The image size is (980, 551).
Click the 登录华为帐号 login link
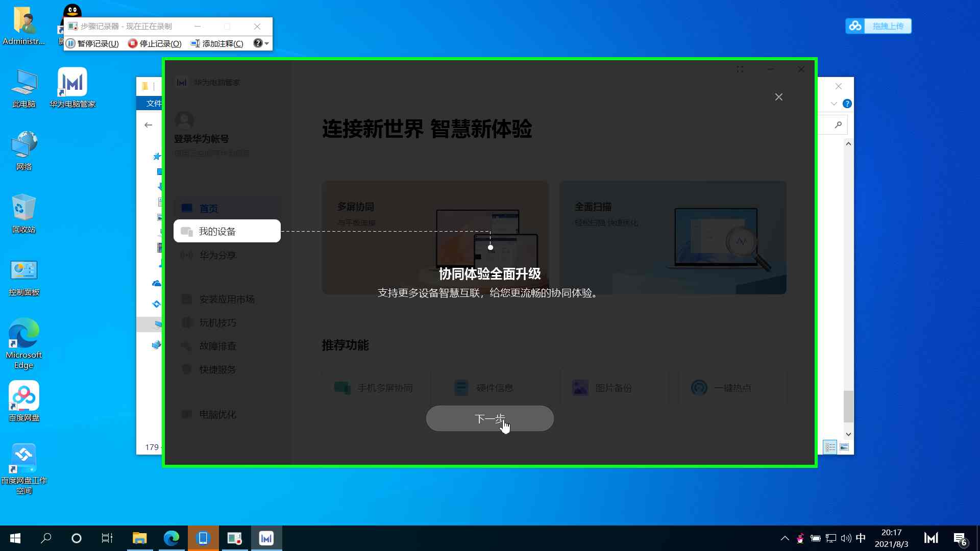click(x=201, y=138)
